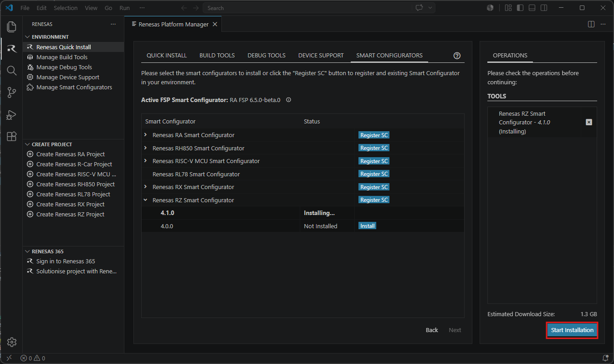Viewport: 614px width, 364px height.
Task: Open the Selection menu
Action: (66, 8)
